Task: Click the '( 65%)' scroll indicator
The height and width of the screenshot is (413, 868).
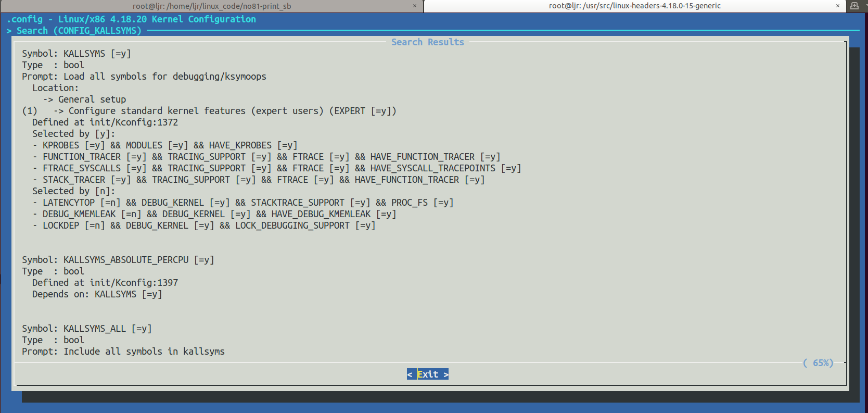Action: [x=818, y=363]
